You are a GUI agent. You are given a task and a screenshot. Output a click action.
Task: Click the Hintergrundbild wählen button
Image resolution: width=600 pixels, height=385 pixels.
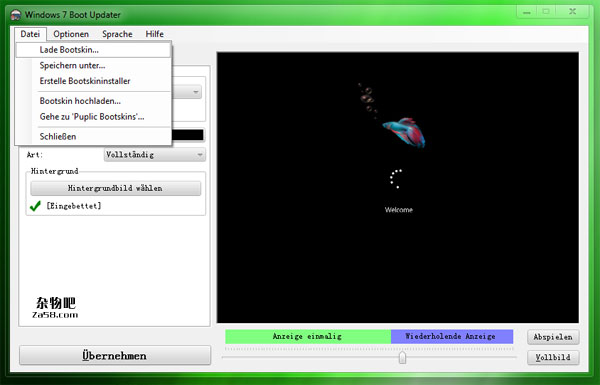pyautogui.click(x=116, y=188)
